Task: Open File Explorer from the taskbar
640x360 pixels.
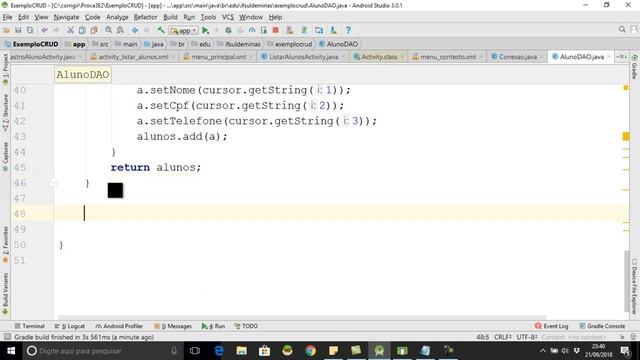Action: [242, 351]
